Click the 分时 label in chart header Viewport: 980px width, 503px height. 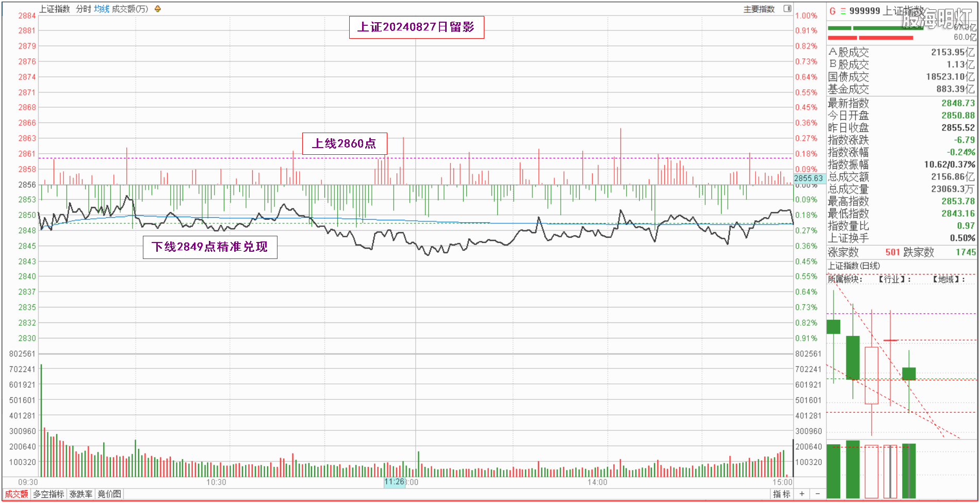(84, 9)
